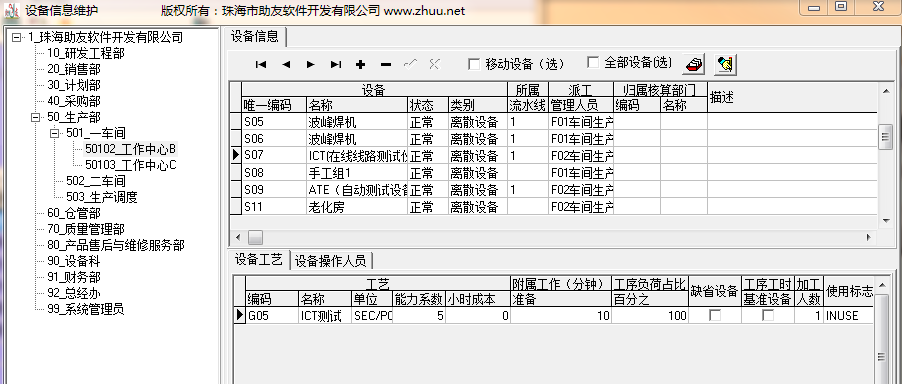
Task: Click the app icon in title bar
Action: (x=12, y=10)
